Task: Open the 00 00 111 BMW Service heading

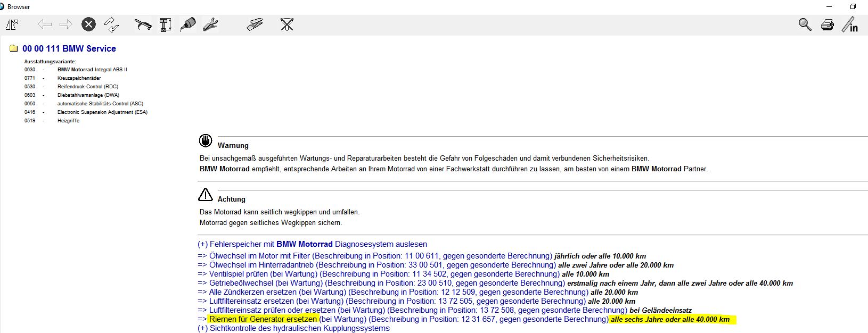Action: click(69, 48)
